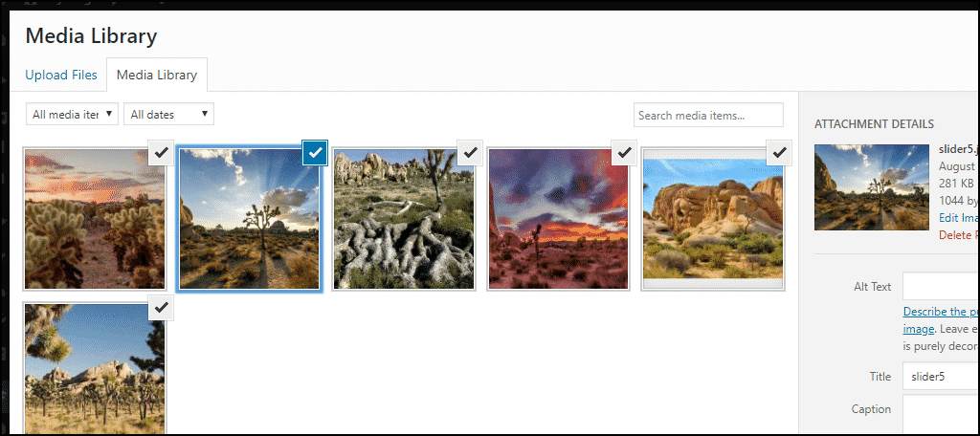The image size is (980, 436).
Task: Toggle checkmark on Joshua tree grove image
Action: [x=161, y=307]
